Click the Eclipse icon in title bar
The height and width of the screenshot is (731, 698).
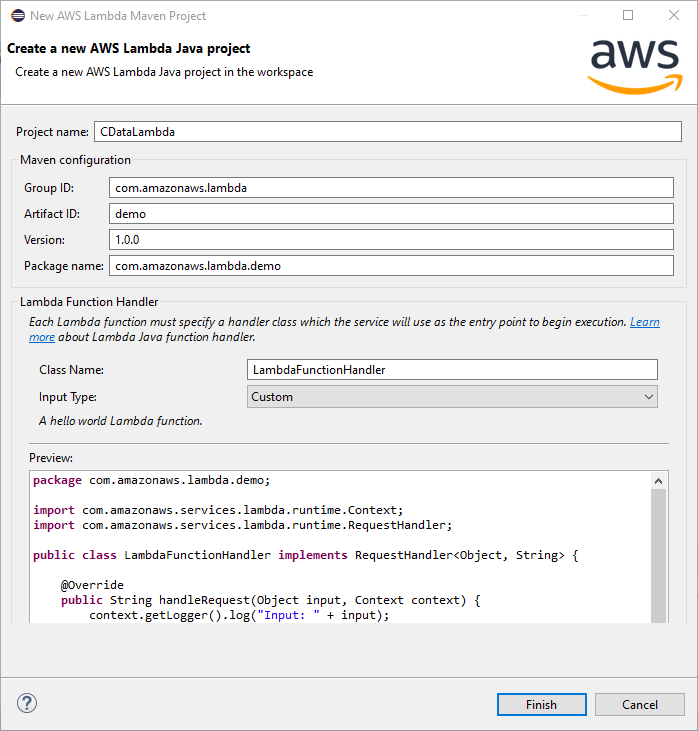pyautogui.click(x=15, y=15)
